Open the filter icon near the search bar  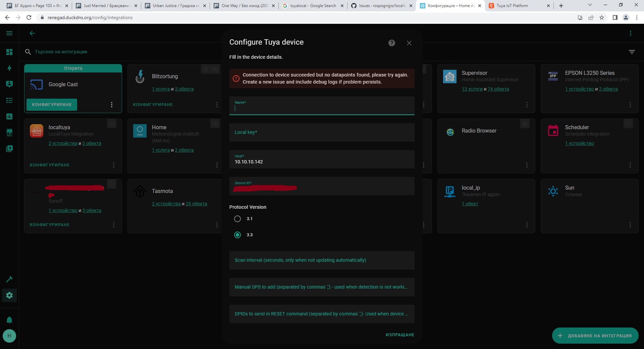pyautogui.click(x=632, y=52)
